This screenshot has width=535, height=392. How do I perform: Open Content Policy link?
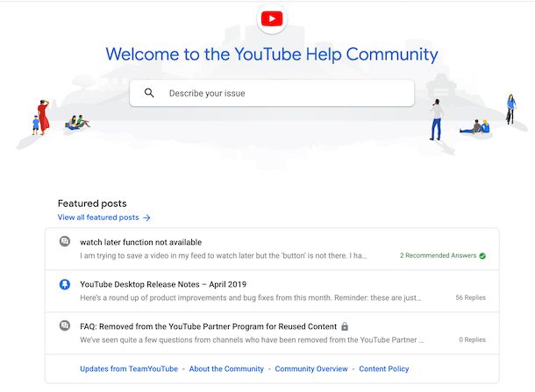point(384,369)
